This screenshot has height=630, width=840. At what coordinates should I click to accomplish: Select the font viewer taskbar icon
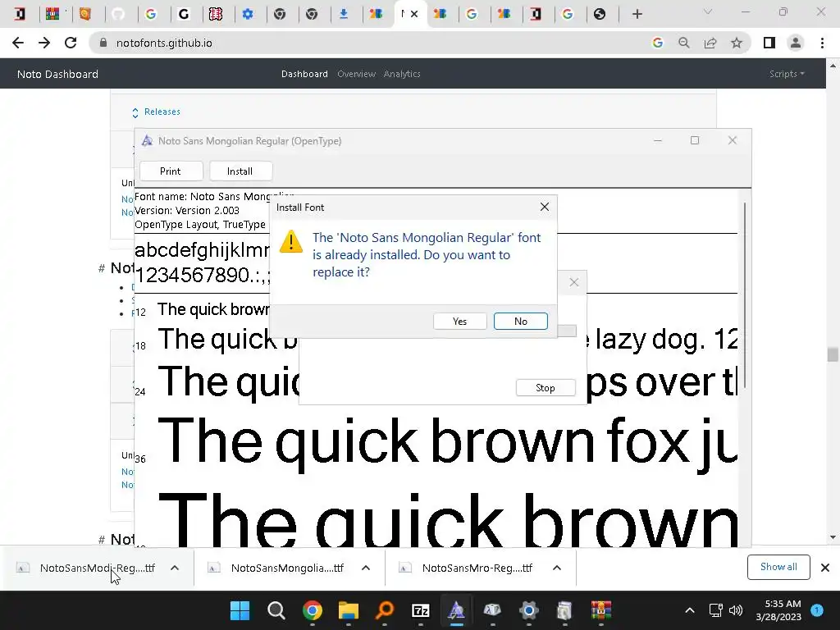point(456,610)
